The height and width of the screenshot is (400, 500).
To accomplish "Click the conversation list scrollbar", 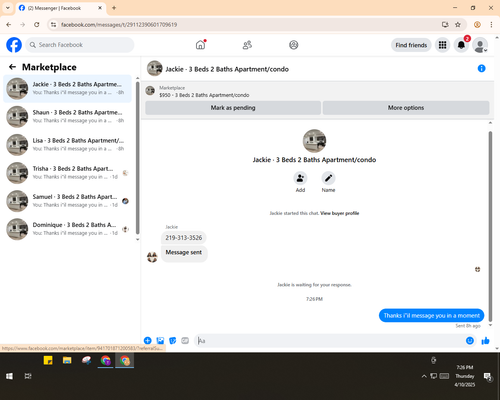I will click(137, 158).
